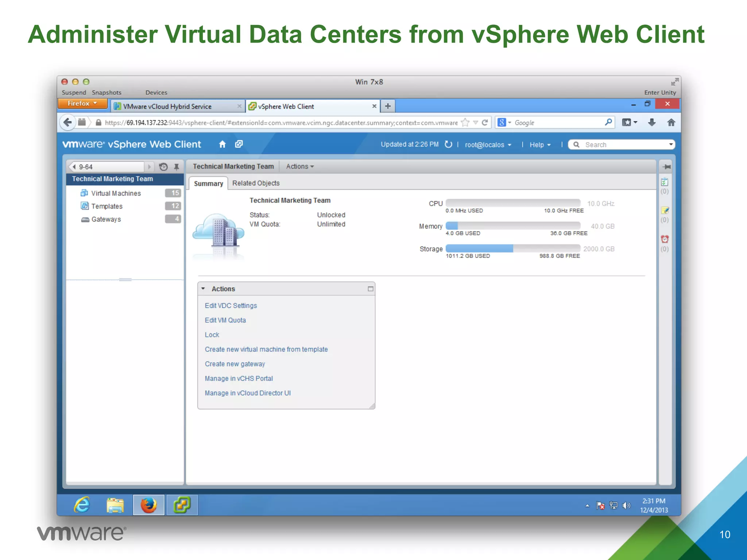The image size is (747, 560).
Task: Collapse the Actions portlet triangle
Action: [x=203, y=288]
